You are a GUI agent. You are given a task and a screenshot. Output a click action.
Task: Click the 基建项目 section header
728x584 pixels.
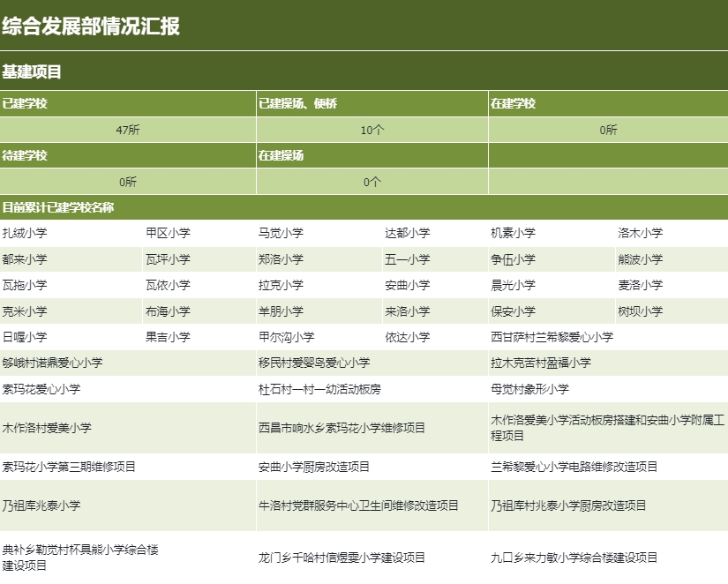point(364,71)
